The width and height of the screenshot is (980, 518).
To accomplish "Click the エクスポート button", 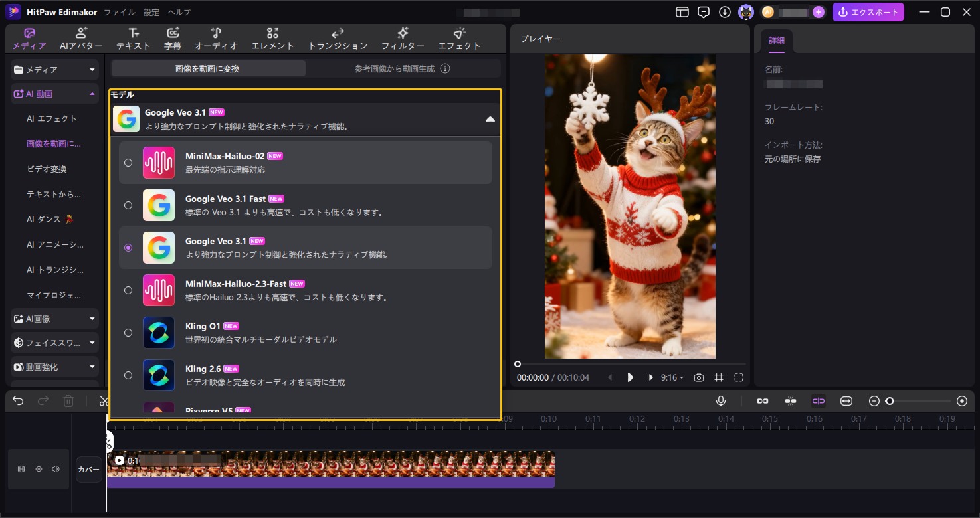I will (x=868, y=11).
